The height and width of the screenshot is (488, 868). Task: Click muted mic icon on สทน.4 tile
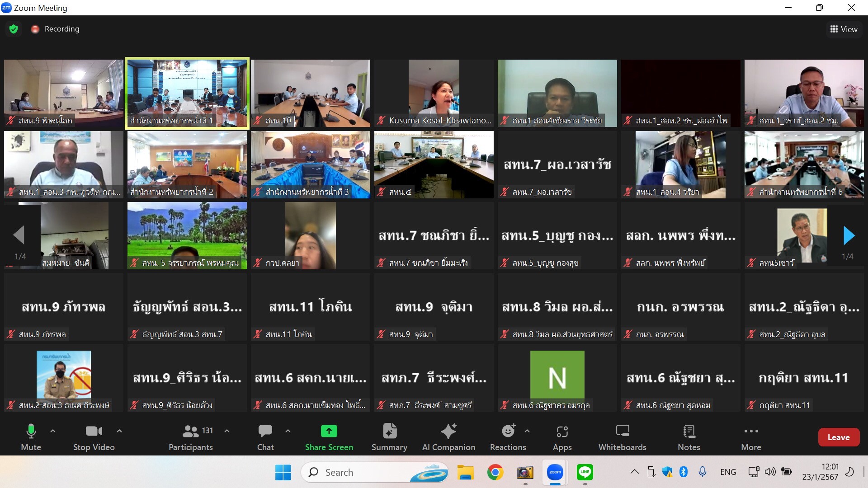point(382,192)
